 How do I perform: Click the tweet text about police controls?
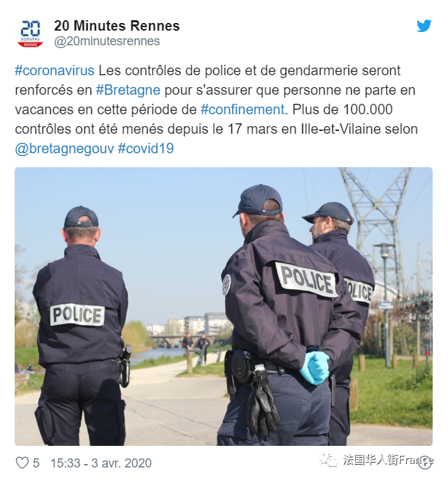(216, 109)
